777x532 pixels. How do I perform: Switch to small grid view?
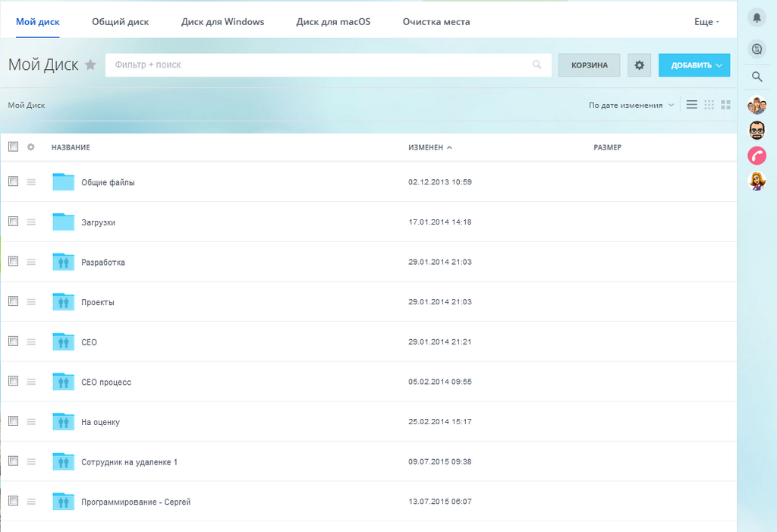point(709,105)
